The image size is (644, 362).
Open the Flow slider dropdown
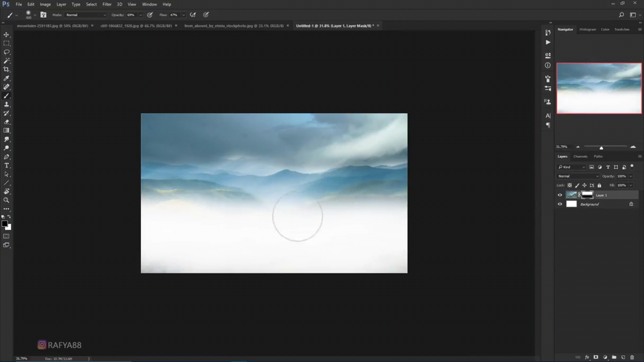pyautogui.click(x=183, y=15)
